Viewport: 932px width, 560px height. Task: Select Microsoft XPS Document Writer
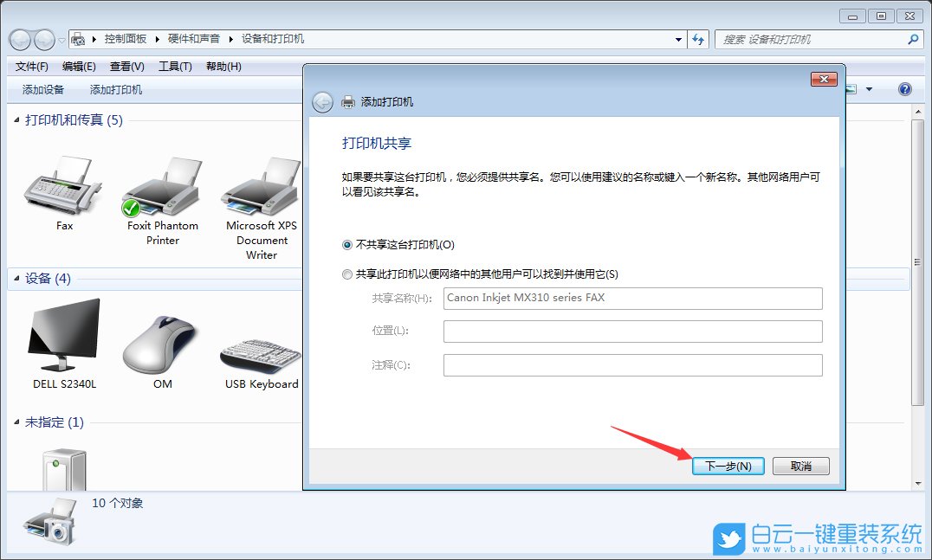pyautogui.click(x=260, y=186)
